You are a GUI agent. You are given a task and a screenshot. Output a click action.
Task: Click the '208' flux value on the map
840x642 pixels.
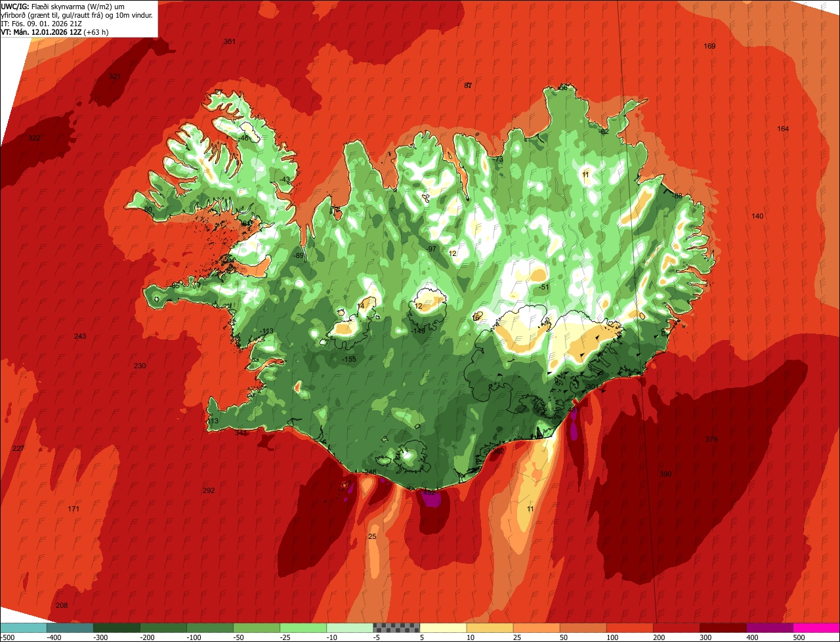pos(62,605)
